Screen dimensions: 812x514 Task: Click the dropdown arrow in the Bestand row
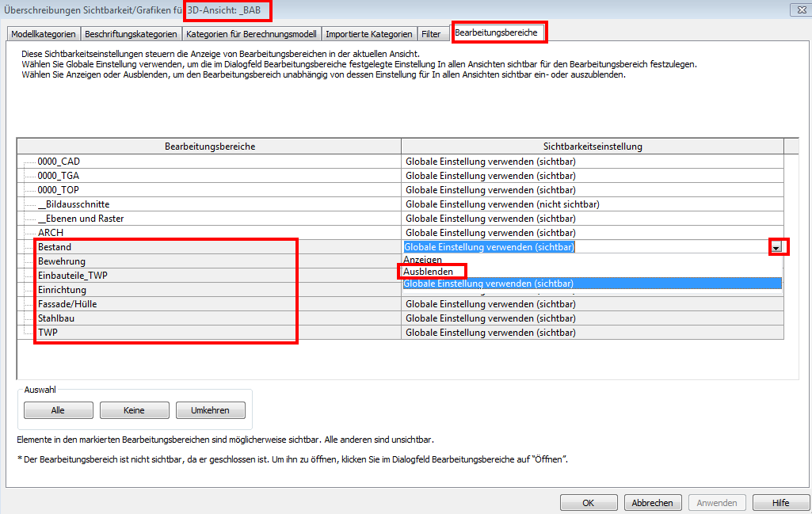(777, 247)
